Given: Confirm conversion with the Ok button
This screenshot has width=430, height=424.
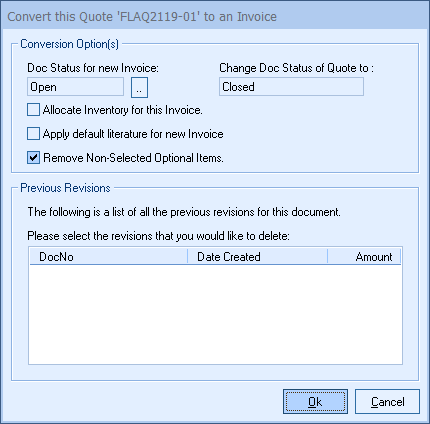Looking at the screenshot, I should (x=315, y=402).
